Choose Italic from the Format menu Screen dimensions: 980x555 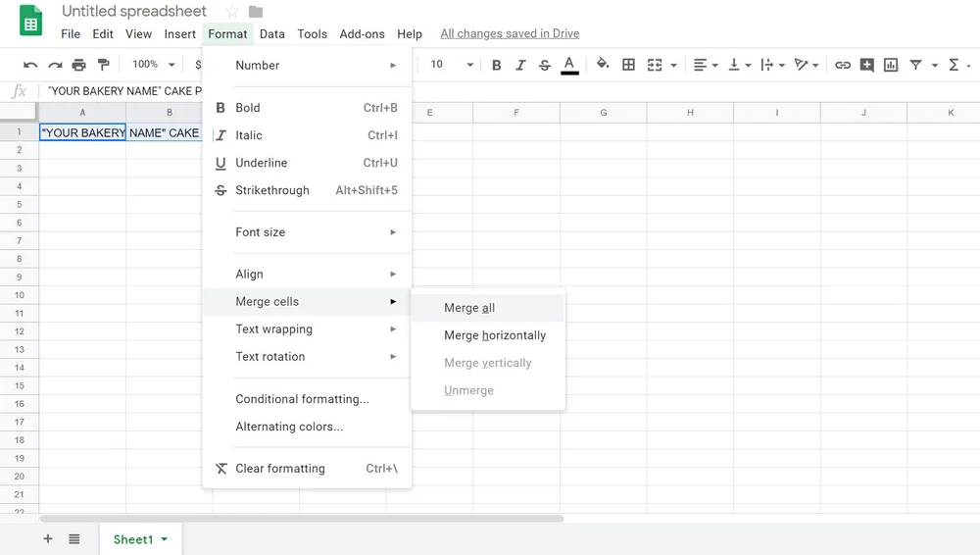coord(307,135)
